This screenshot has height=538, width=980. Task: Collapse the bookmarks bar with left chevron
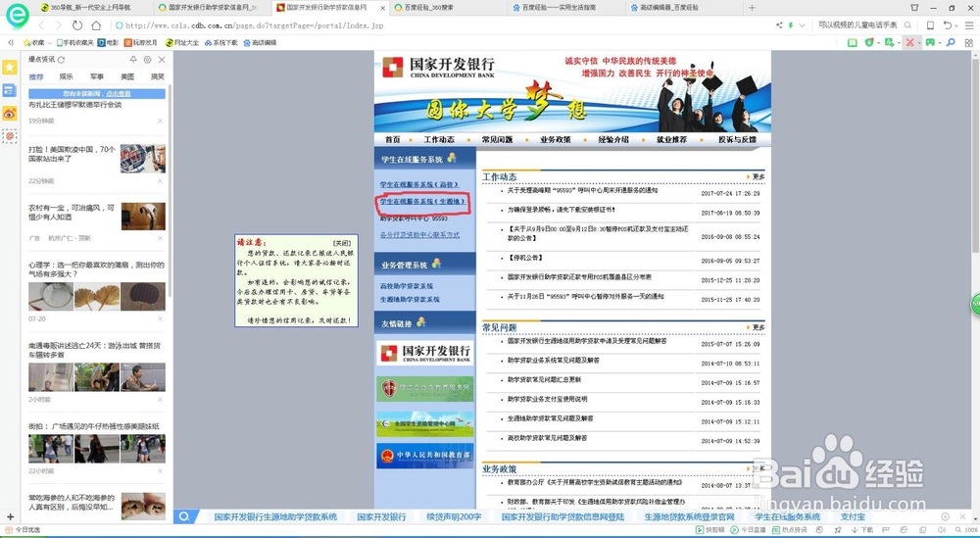tap(10, 42)
